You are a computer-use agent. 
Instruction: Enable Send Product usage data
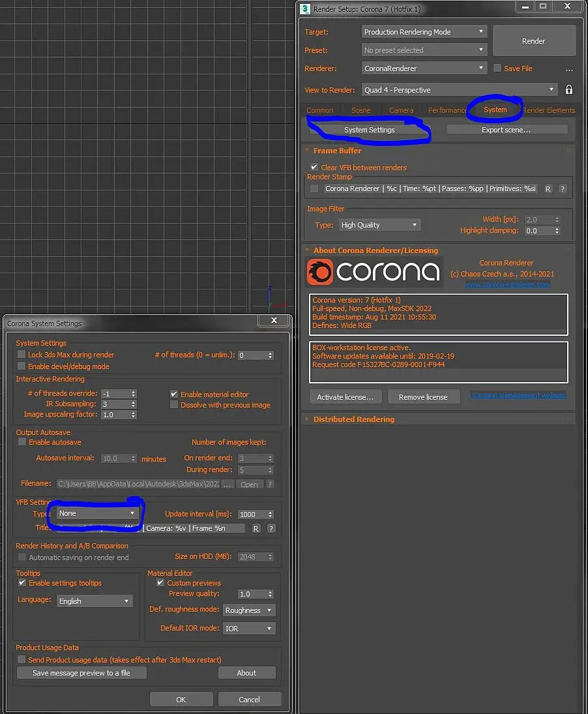click(x=22, y=659)
